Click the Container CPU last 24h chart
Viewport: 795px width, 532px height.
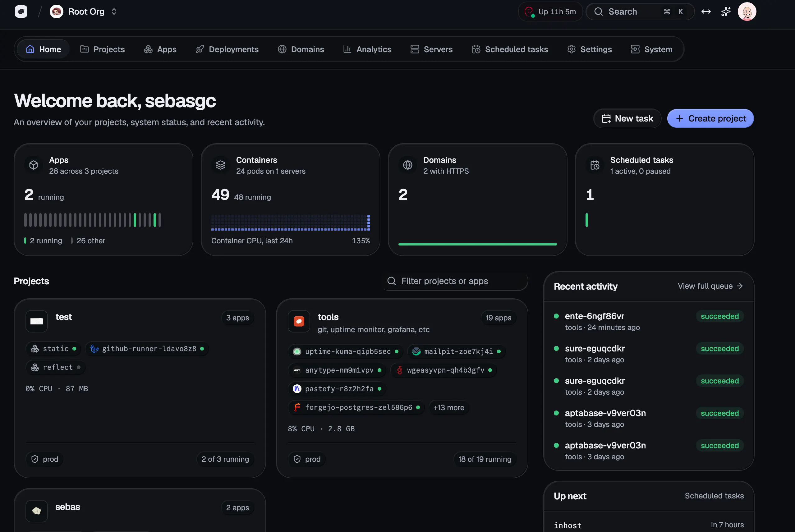[x=291, y=222]
